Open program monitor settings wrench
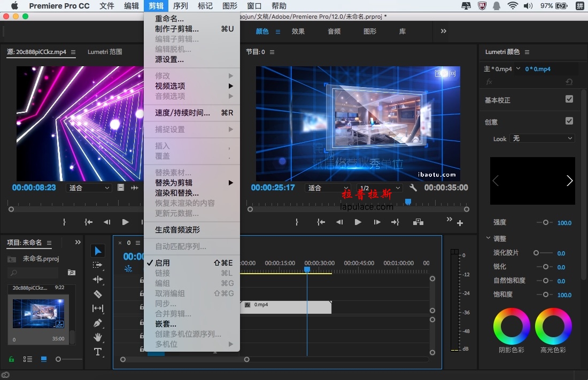The width and height of the screenshot is (588, 380). pyautogui.click(x=413, y=188)
